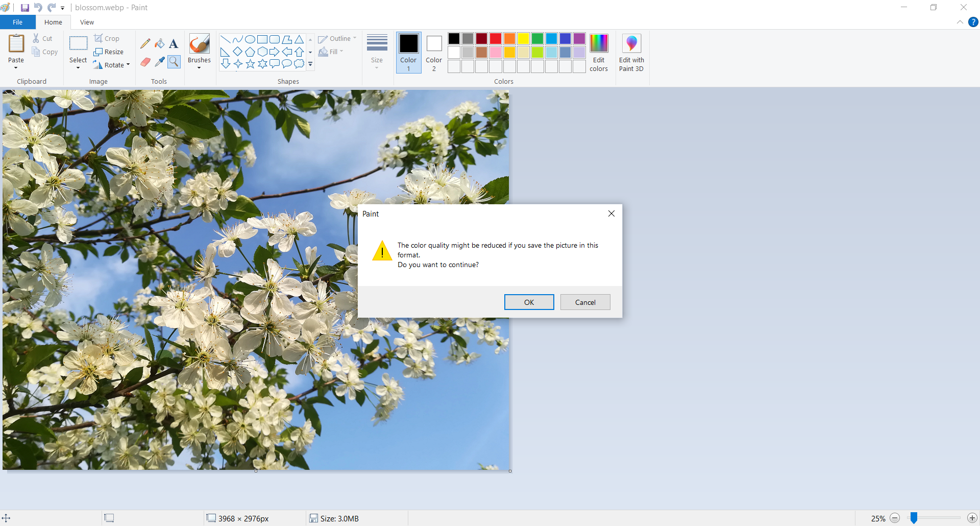Expand the Select tool dropdown

pyautogui.click(x=78, y=67)
